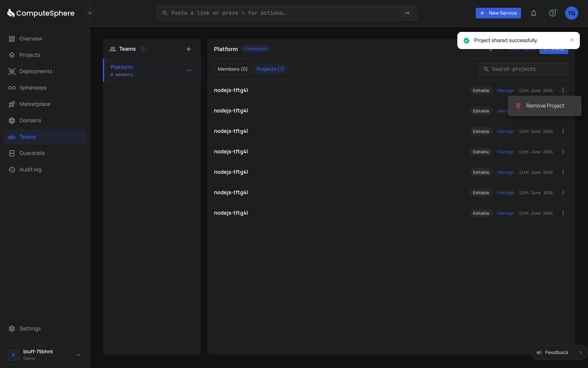Click Manage on the fourth project row
The height and width of the screenshot is (368, 588).
[x=505, y=152]
